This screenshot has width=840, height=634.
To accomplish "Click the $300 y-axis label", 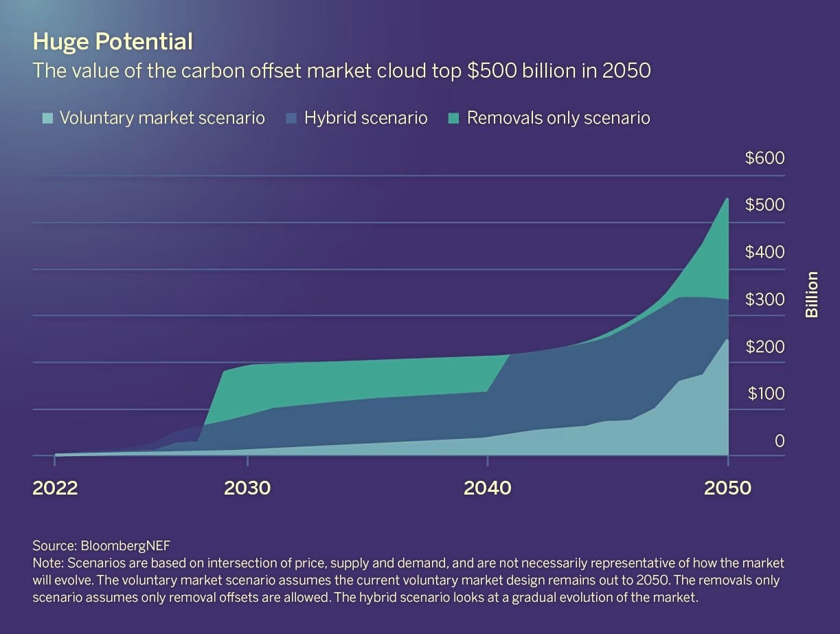I will (764, 299).
